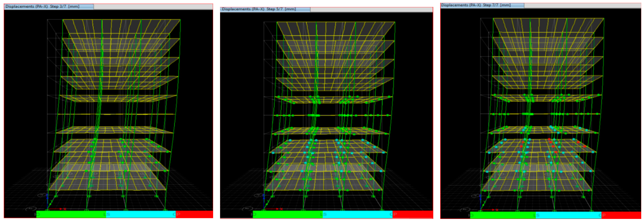Image resolution: width=644 pixels, height=224 pixels.
Task: Click cyan LS swatch in Step 5/7 legend
Action: (357, 214)
